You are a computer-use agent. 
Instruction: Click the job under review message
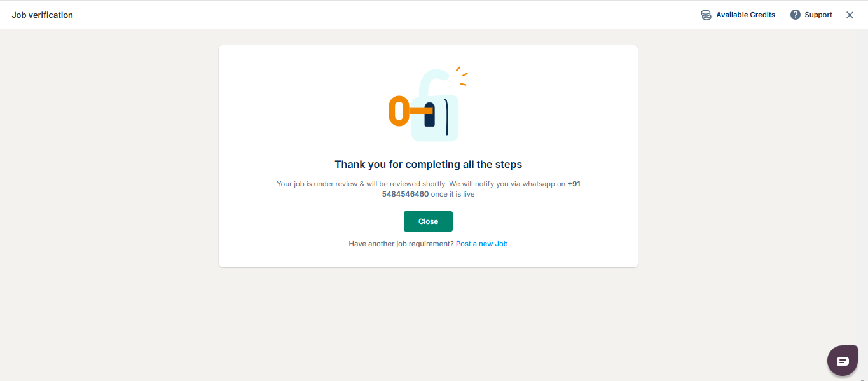click(428, 189)
